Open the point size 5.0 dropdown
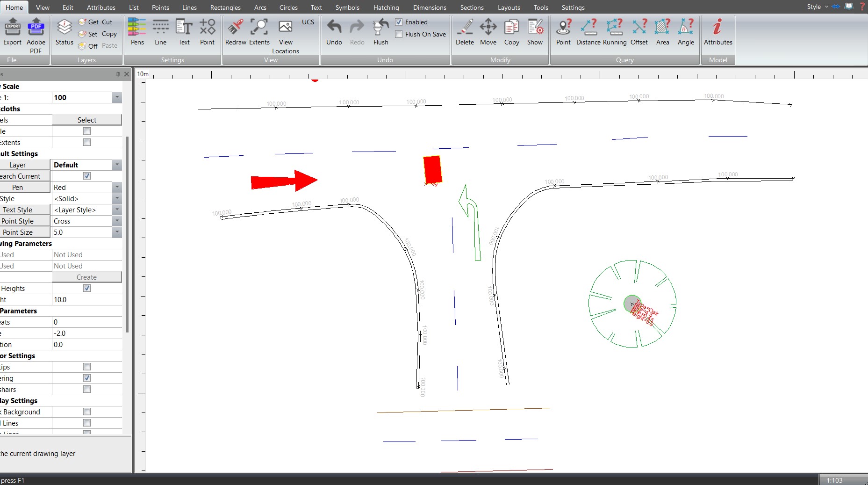The height and width of the screenshot is (485, 868). tap(117, 232)
